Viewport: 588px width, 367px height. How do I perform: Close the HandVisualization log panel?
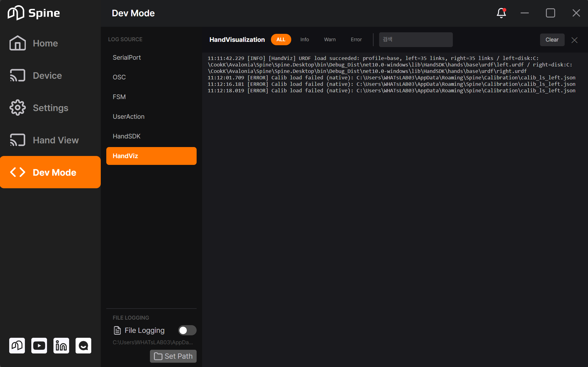click(x=574, y=40)
